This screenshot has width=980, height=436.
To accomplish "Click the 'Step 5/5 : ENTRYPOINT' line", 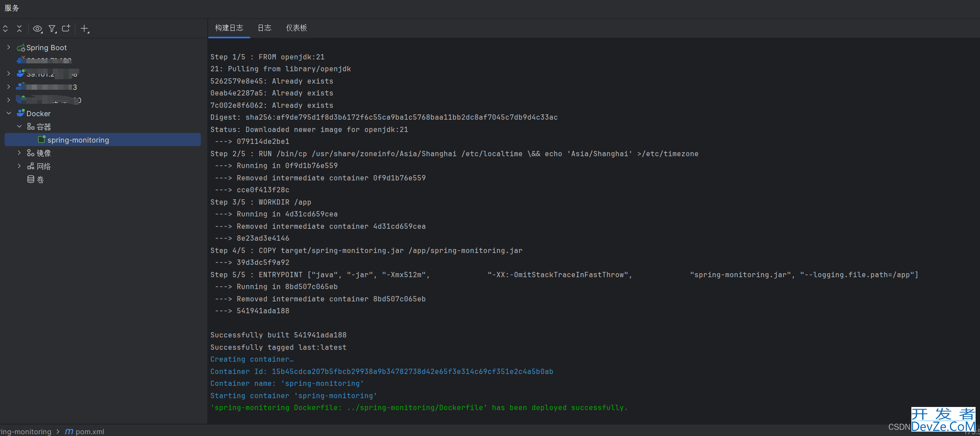I will tap(565, 275).
